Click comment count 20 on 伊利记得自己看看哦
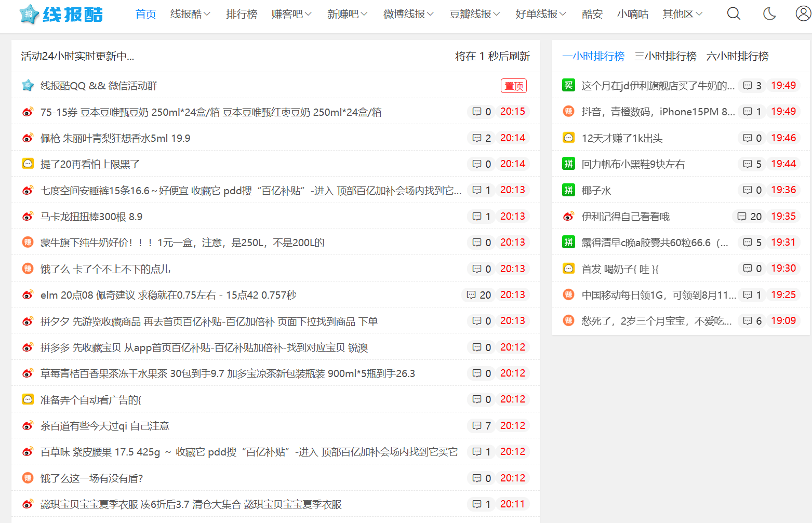The height and width of the screenshot is (523, 812). coord(750,217)
